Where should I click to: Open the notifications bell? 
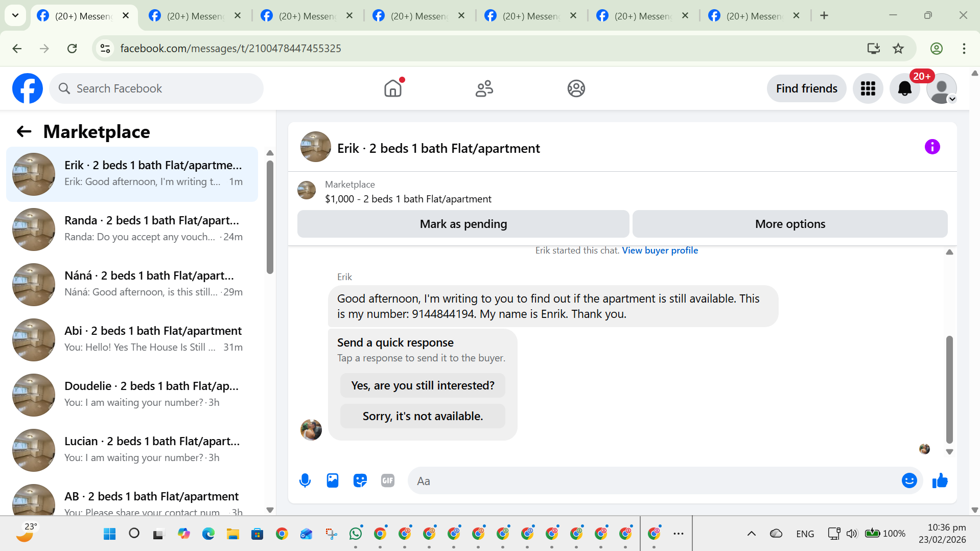pyautogui.click(x=904, y=88)
